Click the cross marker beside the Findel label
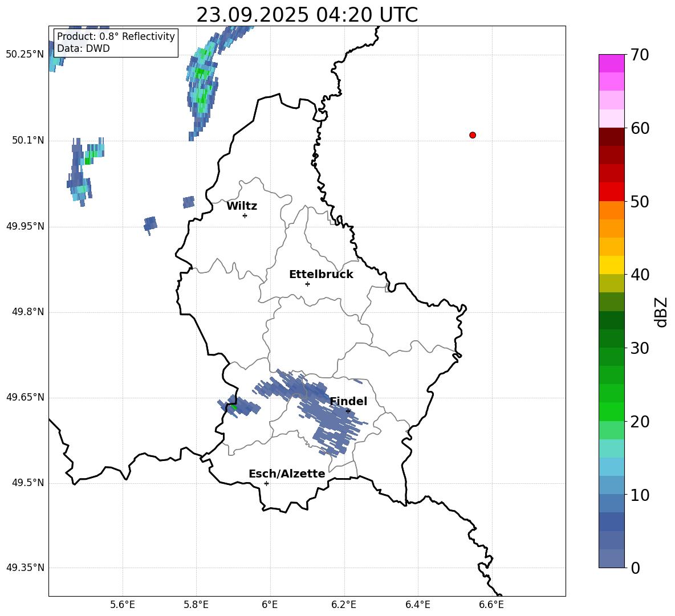The image size is (675, 616). (x=348, y=411)
